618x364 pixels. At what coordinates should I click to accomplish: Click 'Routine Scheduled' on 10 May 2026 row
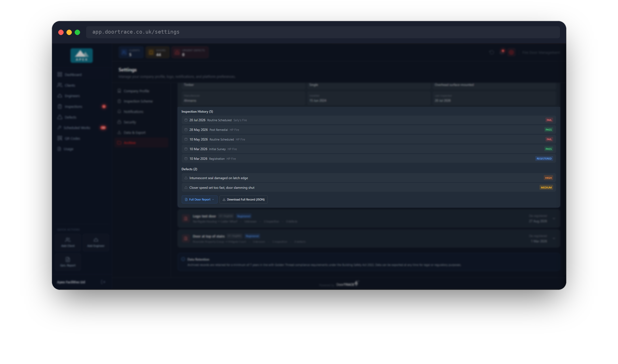(221, 139)
